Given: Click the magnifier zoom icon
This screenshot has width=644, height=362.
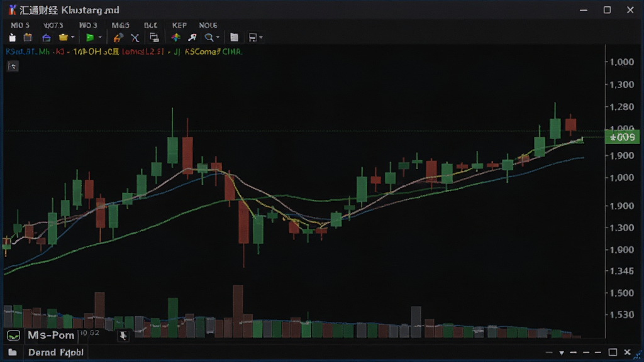Looking at the screenshot, I should (x=209, y=38).
